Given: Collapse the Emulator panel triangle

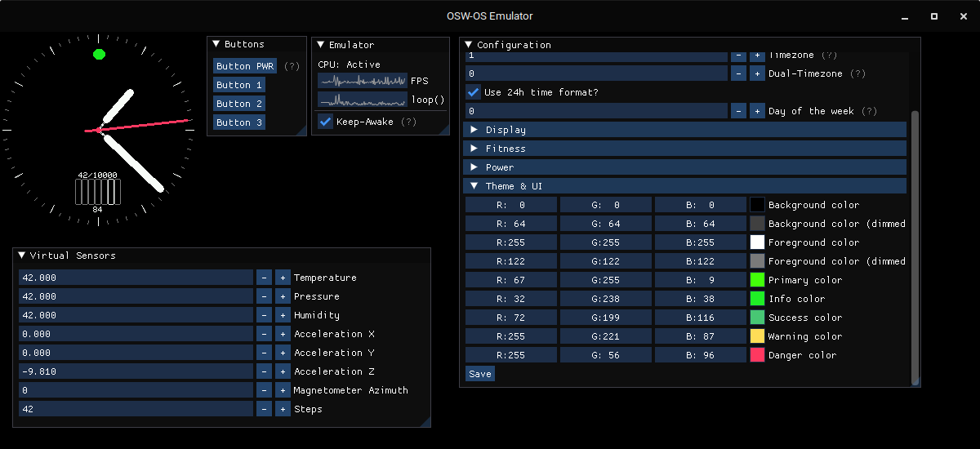Looking at the screenshot, I should point(321,45).
